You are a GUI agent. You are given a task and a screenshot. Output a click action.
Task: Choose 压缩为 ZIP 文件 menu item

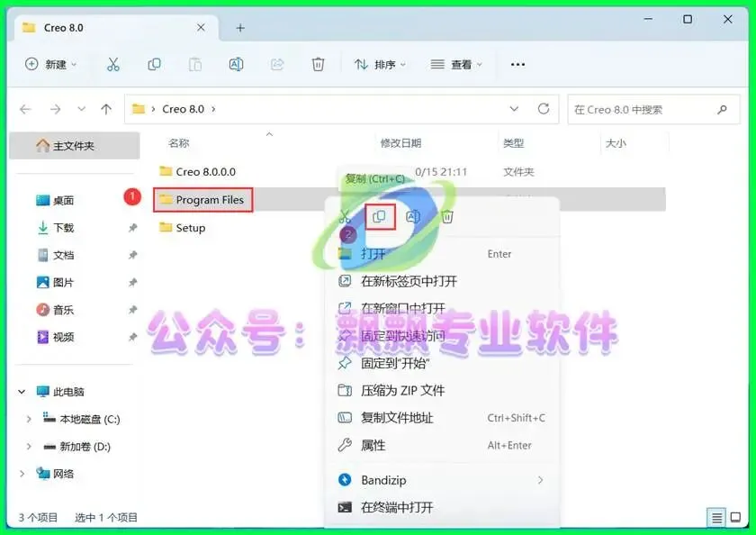442,390
